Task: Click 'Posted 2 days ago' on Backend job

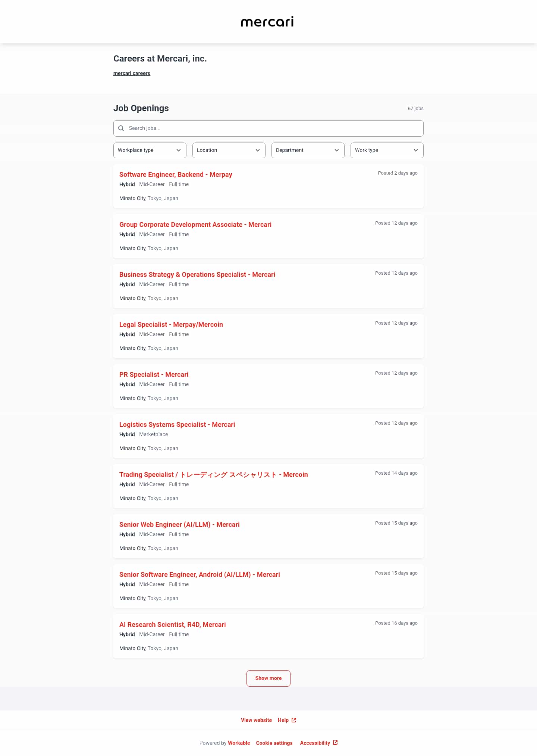Action: click(398, 173)
